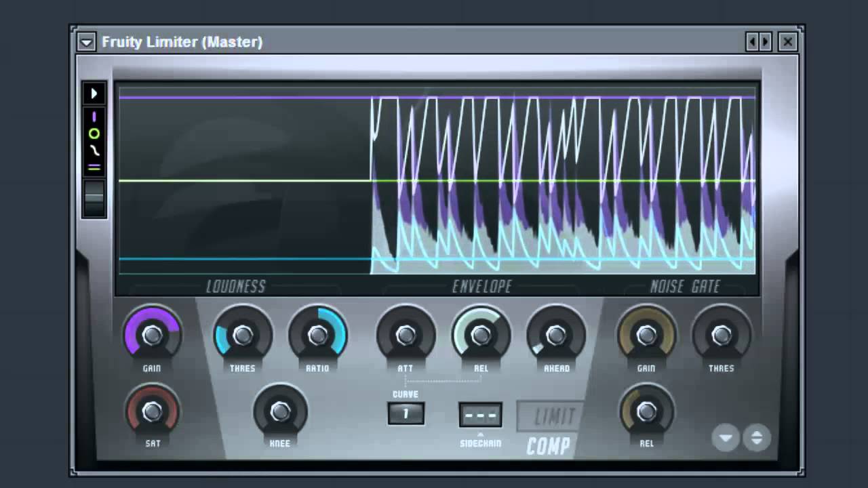Screen dimensions: 868x488
Task: Toggle the display scrolling play arrow
Action: (x=94, y=94)
